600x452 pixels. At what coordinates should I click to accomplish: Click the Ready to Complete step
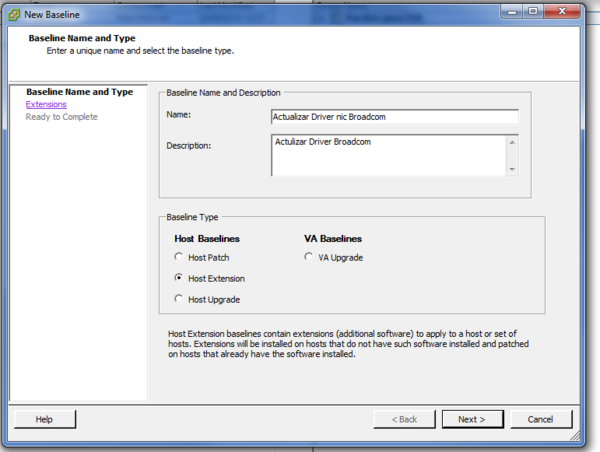pos(61,117)
